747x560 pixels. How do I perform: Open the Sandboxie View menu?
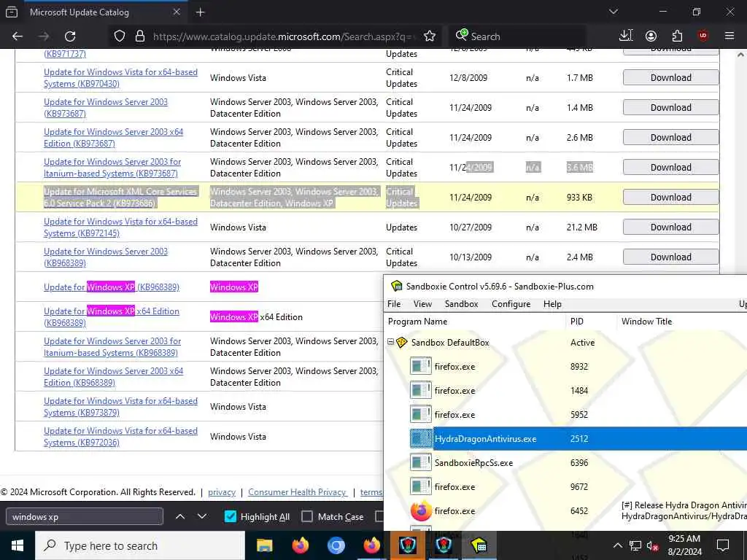pyautogui.click(x=422, y=304)
